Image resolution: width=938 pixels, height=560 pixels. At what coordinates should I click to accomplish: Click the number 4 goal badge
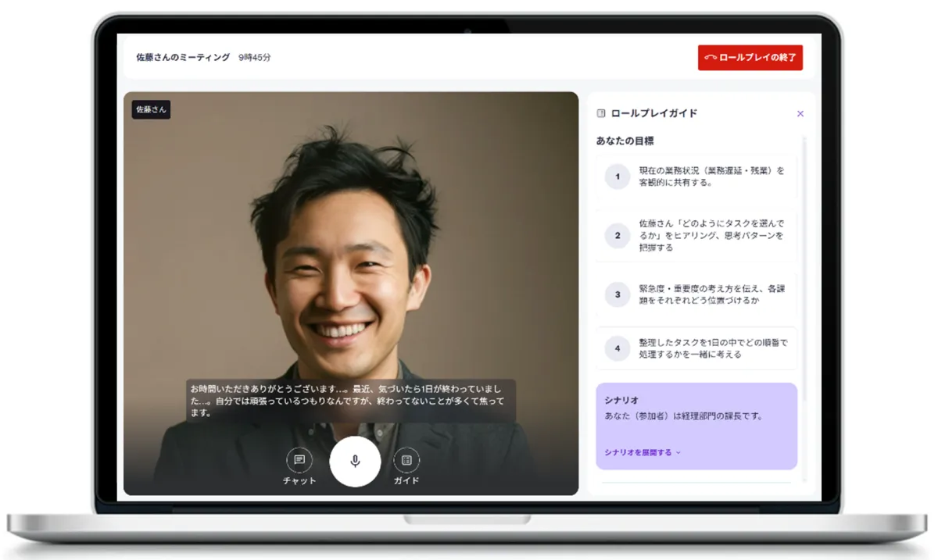[618, 348]
